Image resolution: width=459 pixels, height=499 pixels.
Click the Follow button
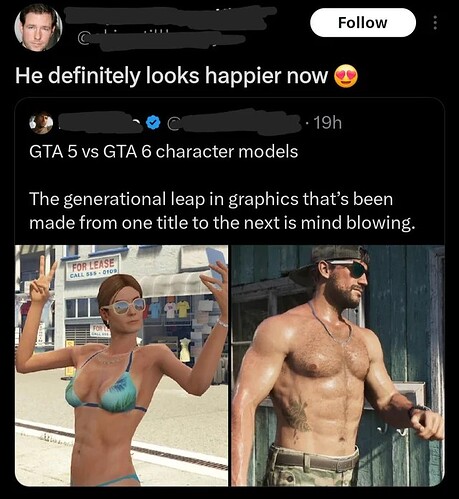click(363, 23)
